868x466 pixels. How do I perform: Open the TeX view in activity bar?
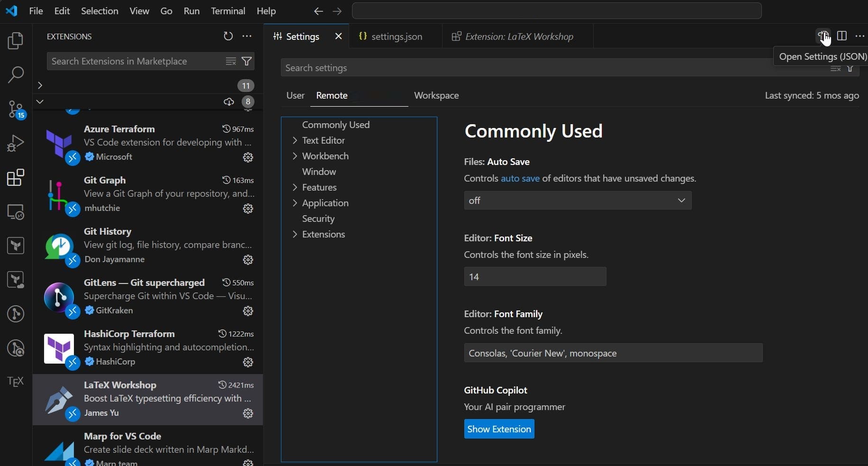[x=16, y=382]
